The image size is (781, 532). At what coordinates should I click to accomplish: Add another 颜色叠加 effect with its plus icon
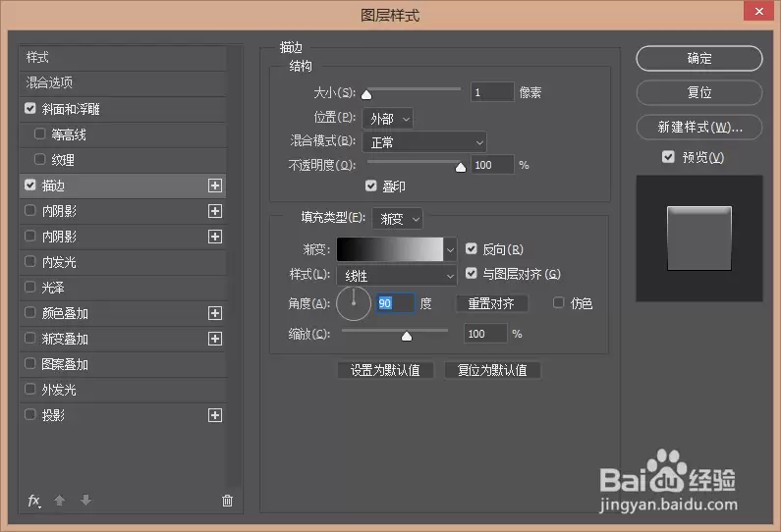[215, 313]
